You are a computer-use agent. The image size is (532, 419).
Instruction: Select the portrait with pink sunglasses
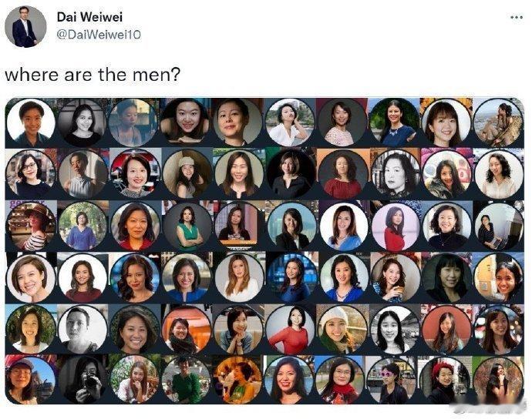tap(393, 380)
